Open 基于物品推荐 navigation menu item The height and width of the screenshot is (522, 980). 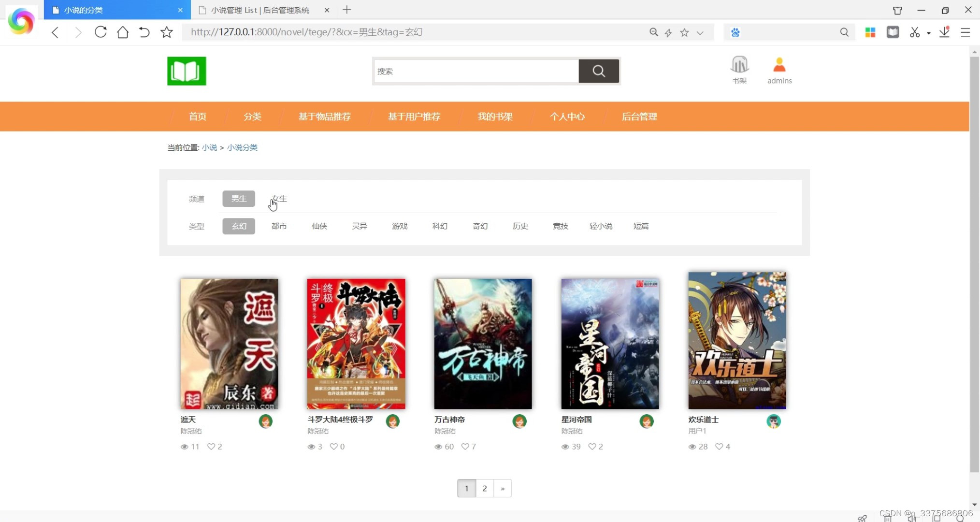[324, 116]
